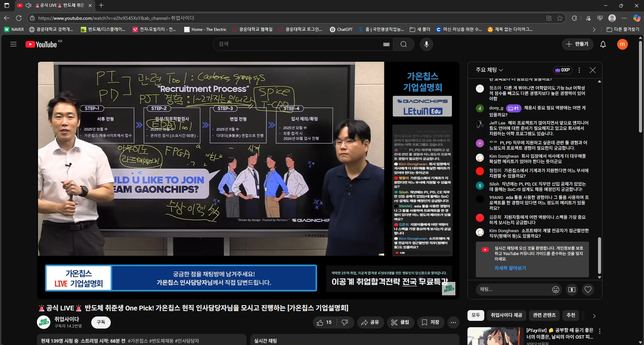
Task: Close the YouTube browser tab
Action: (90, 5)
